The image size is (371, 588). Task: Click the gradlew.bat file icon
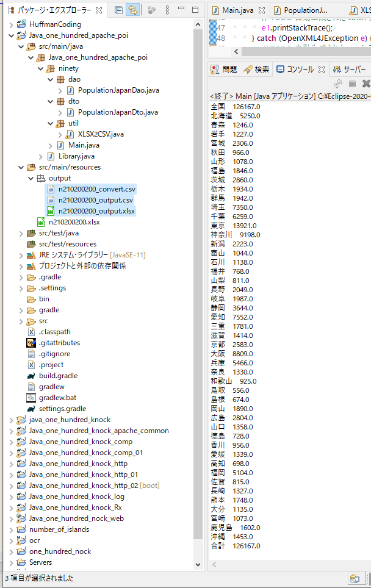pyautogui.click(x=31, y=398)
